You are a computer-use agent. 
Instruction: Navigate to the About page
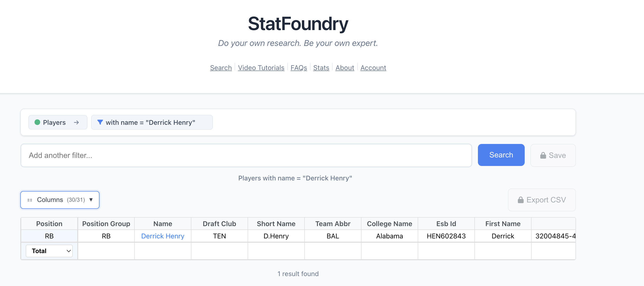[x=344, y=68]
